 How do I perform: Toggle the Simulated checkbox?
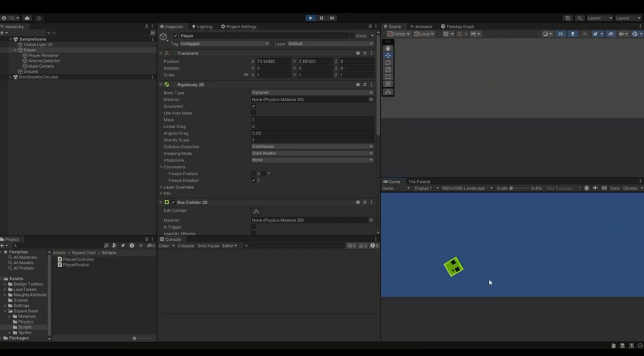pyautogui.click(x=253, y=106)
